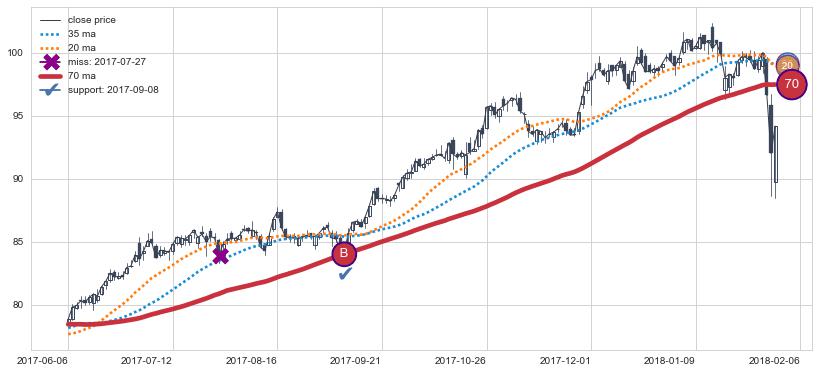Click the 2017-12-01 x-axis date label
This screenshot has height=373, width=819.
point(563,361)
